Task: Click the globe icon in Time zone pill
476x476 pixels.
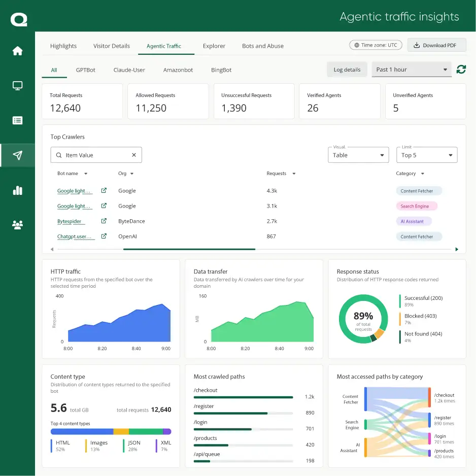Action: click(357, 45)
